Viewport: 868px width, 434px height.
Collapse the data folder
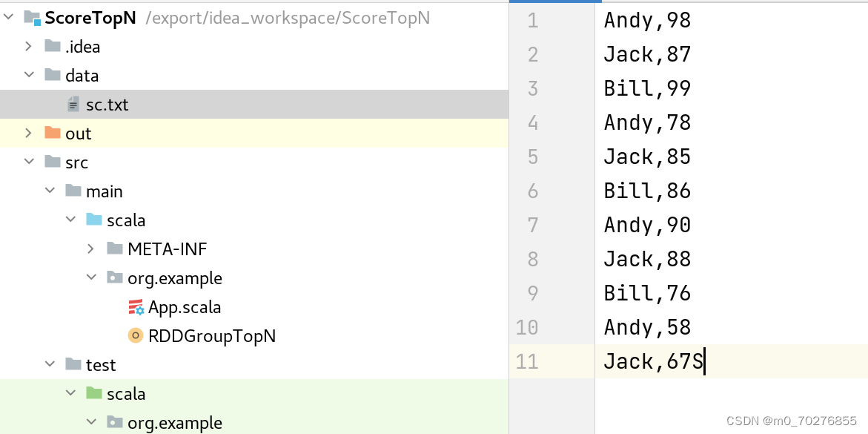[28, 76]
